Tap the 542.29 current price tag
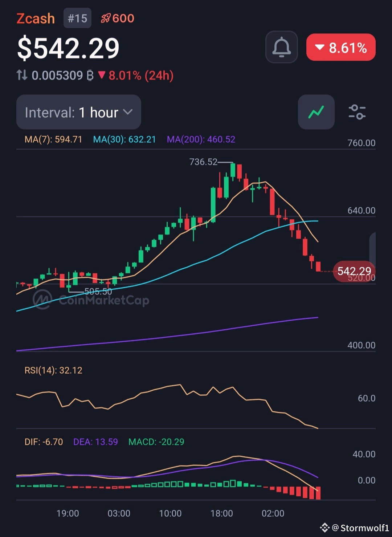The height and width of the screenshot is (537, 392). pyautogui.click(x=354, y=271)
